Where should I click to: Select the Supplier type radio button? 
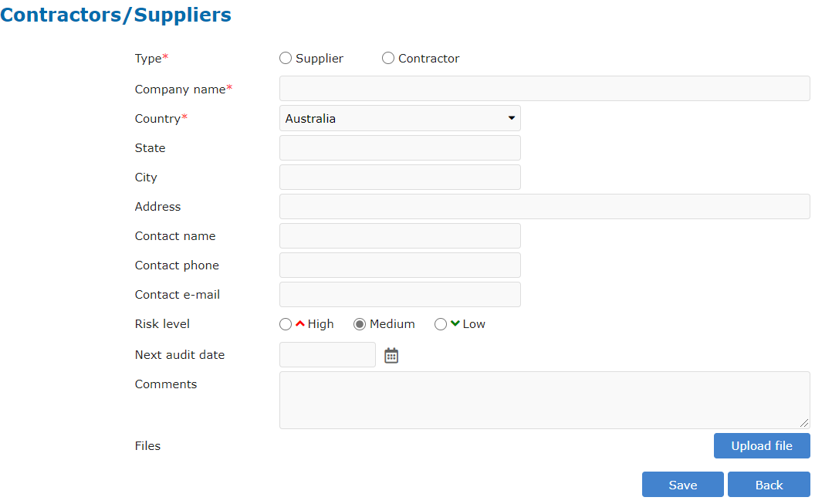click(x=286, y=58)
